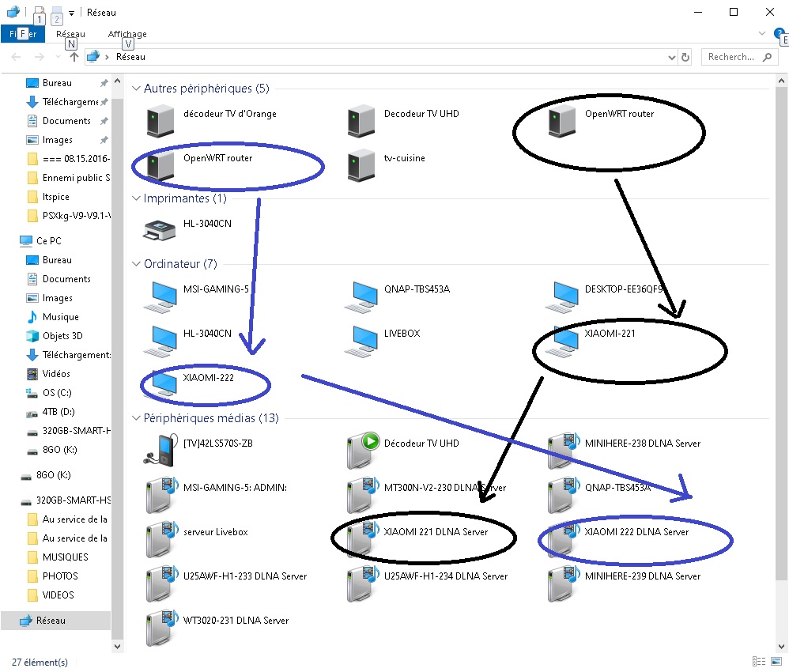789x672 pixels.
Task: Refresh the current network view
Action: (x=685, y=57)
